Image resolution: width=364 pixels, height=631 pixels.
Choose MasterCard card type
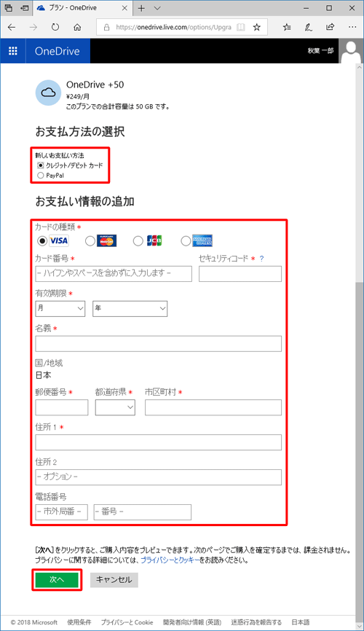point(90,240)
